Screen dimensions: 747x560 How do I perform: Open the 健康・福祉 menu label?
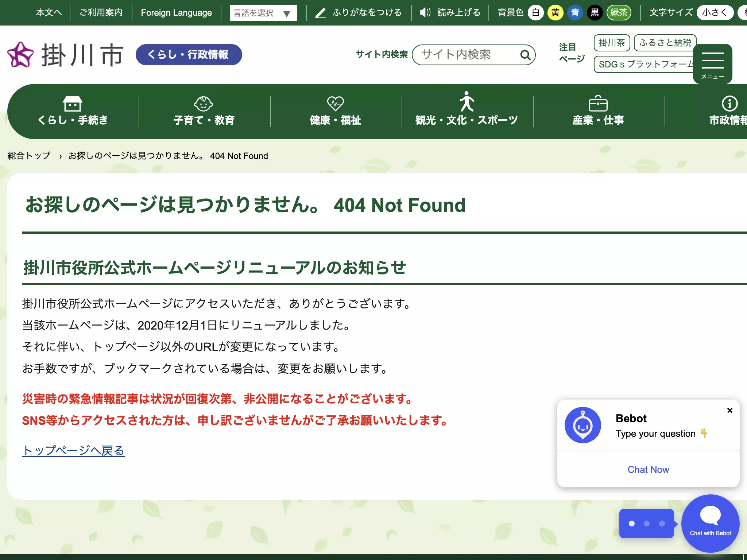pos(335,120)
